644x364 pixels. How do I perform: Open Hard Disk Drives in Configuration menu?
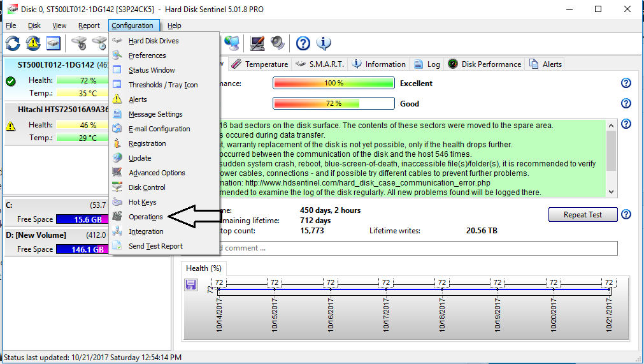tap(164, 41)
